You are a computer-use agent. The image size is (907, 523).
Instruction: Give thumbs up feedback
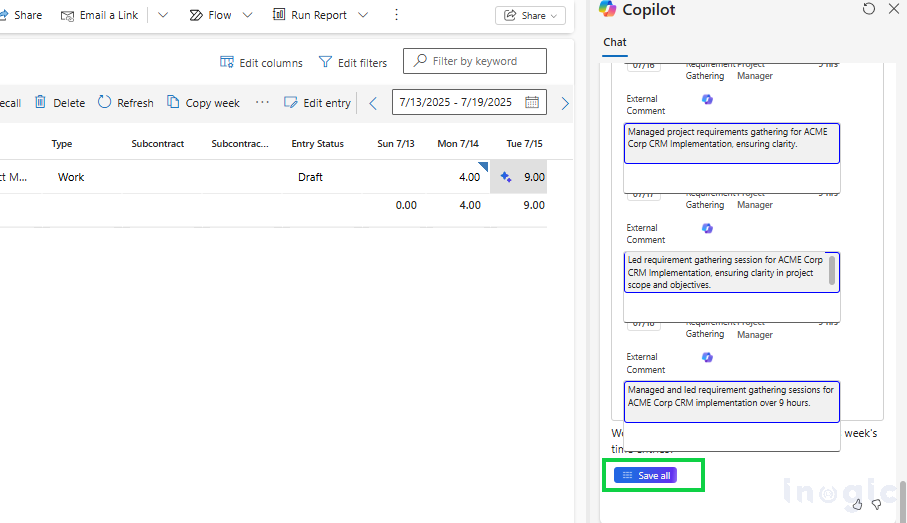click(857, 504)
